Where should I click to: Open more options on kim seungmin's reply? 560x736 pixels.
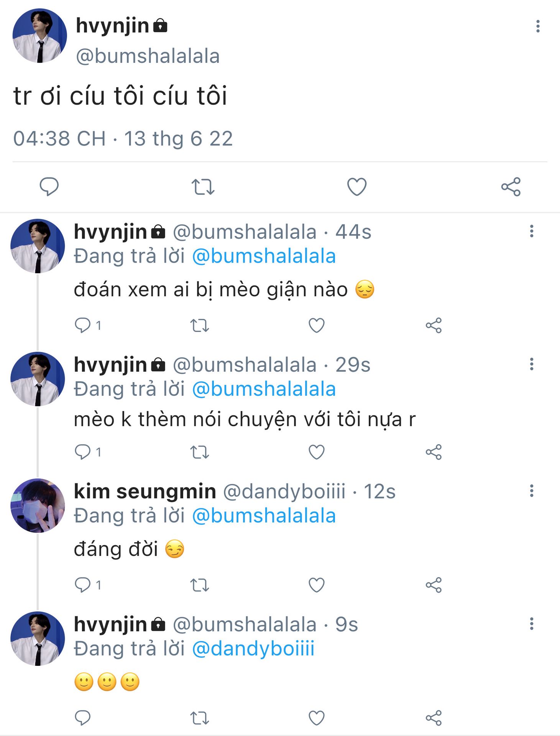(x=532, y=491)
